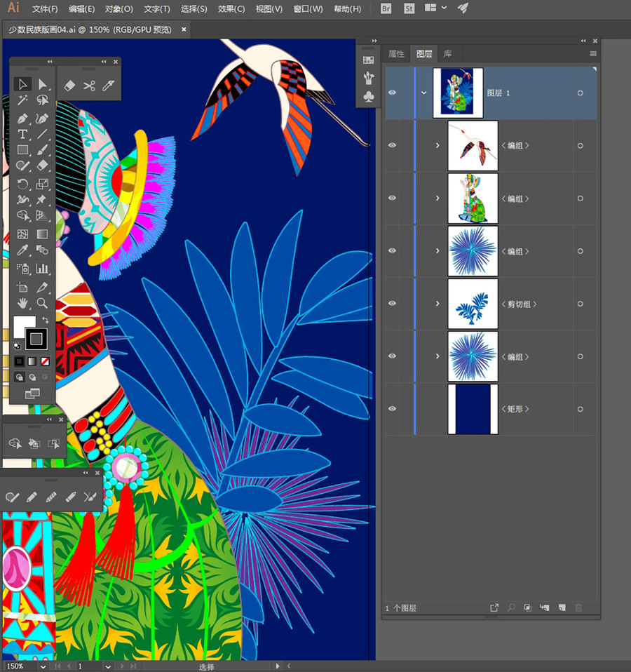Viewport: 631px width, 672px height.
Task: Open the 窗口(W) menu
Action: click(308, 8)
